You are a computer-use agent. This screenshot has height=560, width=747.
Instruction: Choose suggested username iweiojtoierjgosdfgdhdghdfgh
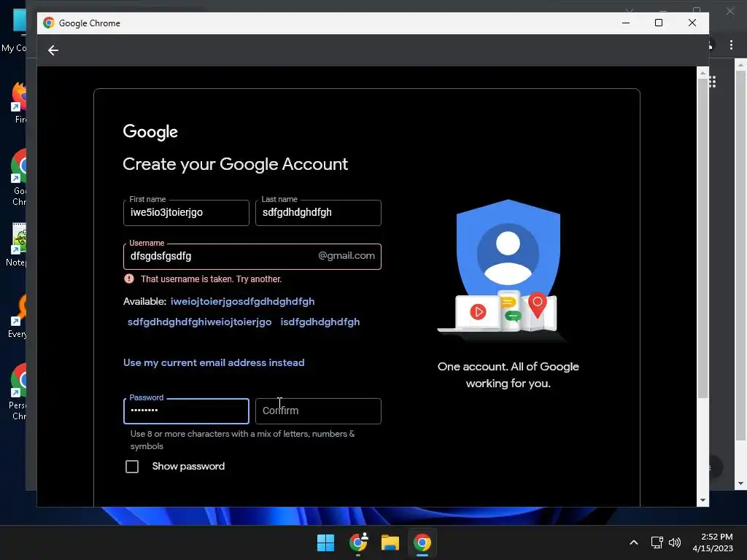(242, 301)
